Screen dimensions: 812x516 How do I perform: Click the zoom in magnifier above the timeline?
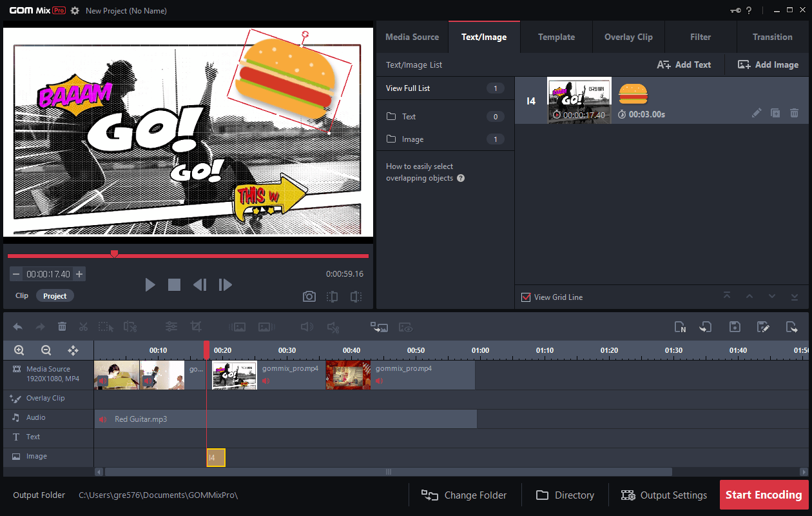(x=18, y=350)
